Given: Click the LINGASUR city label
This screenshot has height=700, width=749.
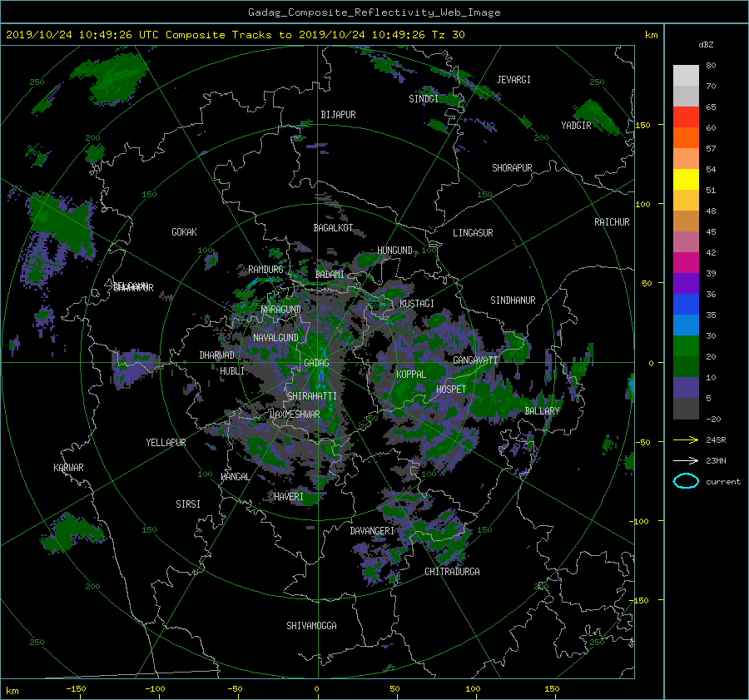Looking at the screenshot, I should tap(473, 233).
